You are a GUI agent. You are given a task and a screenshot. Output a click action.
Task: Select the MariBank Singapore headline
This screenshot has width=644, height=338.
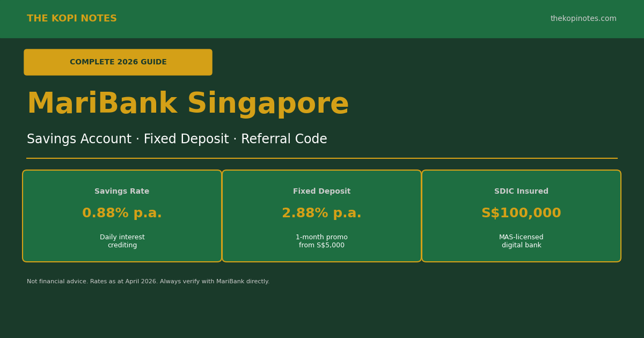(188, 104)
